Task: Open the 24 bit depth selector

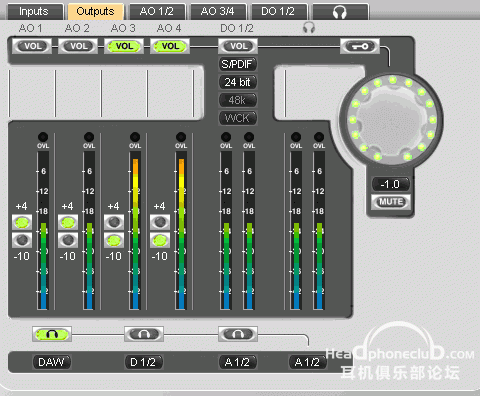Action: [238, 82]
